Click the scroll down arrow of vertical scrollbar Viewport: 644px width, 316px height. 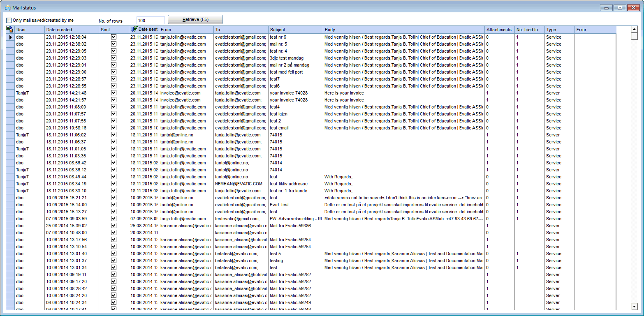point(634,306)
